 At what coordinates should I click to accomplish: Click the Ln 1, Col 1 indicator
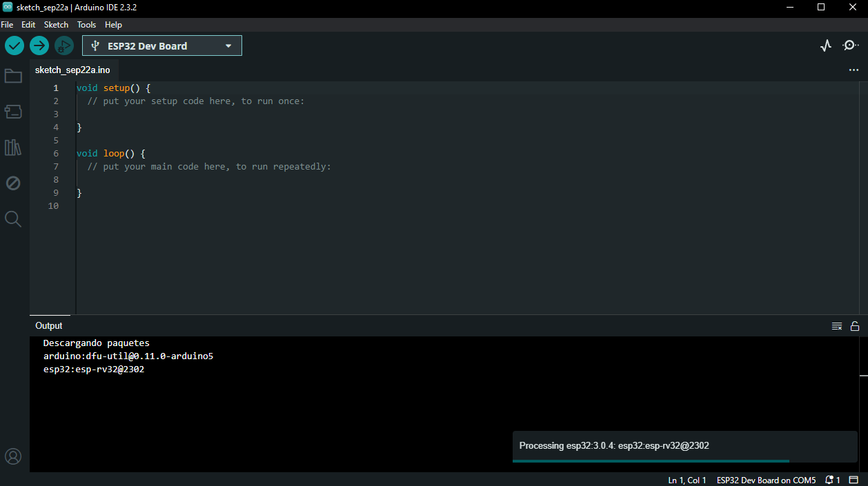687,480
